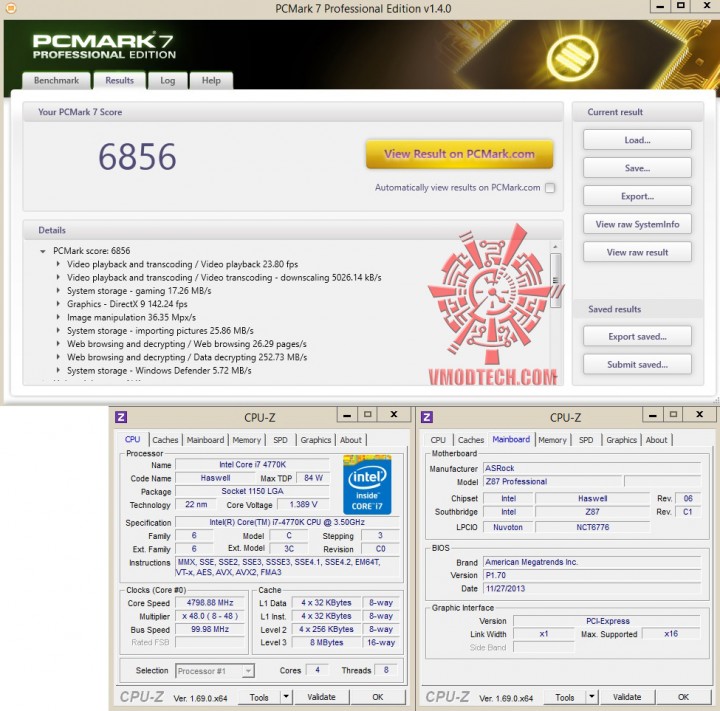
Task: Click the Details list scrollbar thumb
Action: pos(555,280)
